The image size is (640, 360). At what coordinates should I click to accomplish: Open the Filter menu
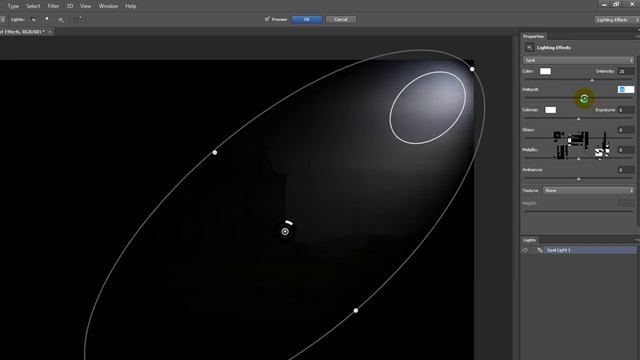[53, 6]
